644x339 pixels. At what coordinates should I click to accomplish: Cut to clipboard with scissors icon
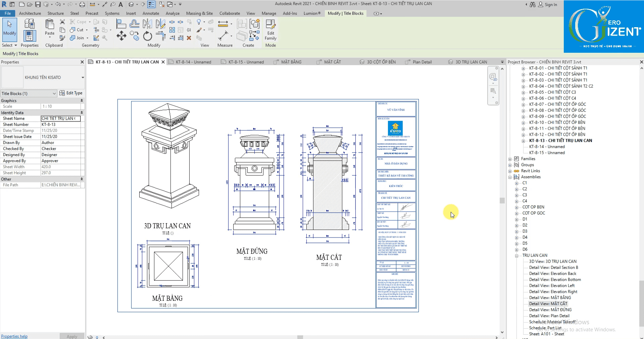pyautogui.click(x=62, y=22)
